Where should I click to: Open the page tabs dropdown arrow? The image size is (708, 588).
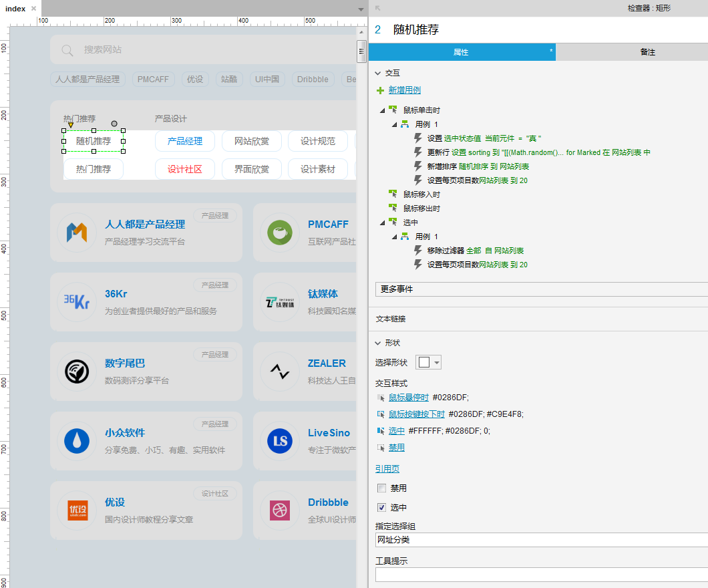pyautogui.click(x=361, y=9)
